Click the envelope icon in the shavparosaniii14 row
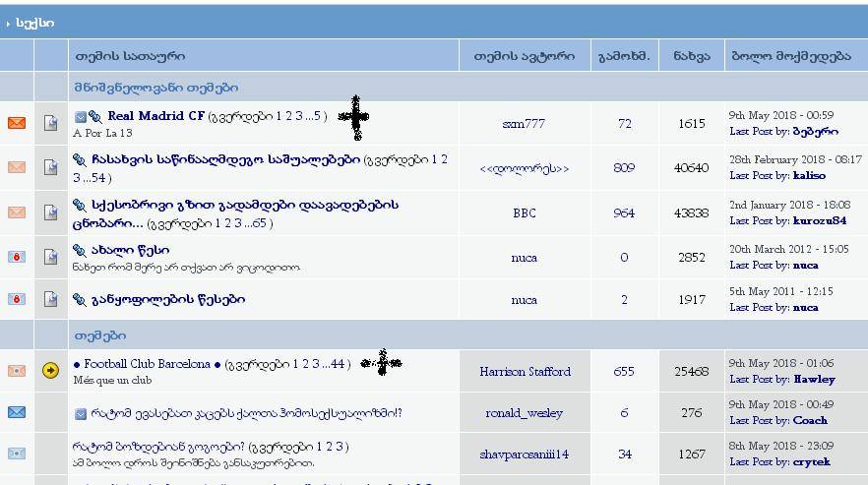This screenshot has height=485, width=868. point(17,454)
